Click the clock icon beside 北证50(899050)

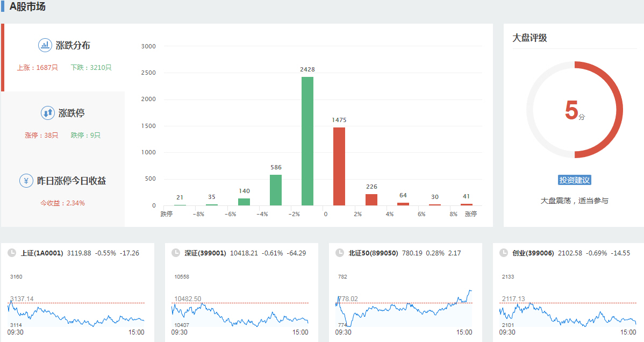pyautogui.click(x=339, y=253)
